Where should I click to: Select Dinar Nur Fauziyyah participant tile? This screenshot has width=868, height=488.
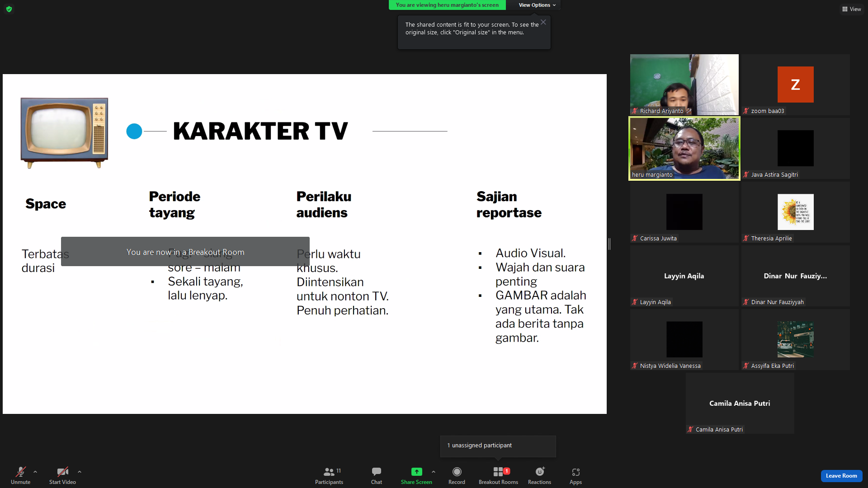(796, 276)
